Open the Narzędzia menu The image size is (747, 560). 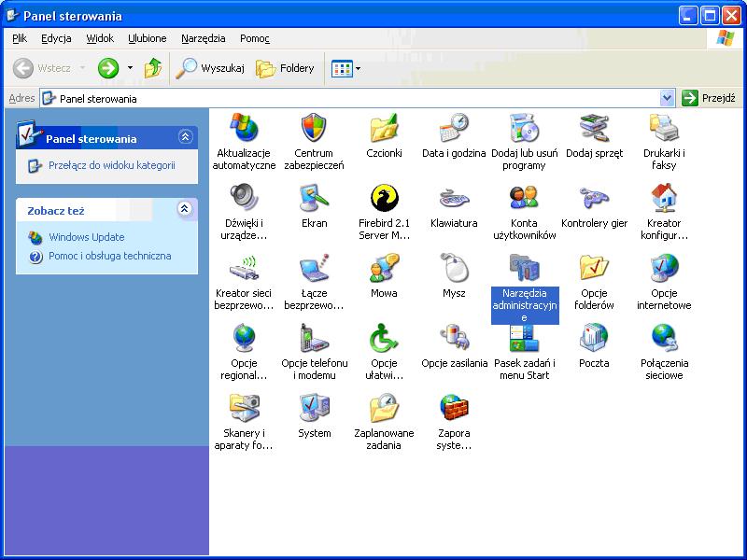tap(203, 38)
